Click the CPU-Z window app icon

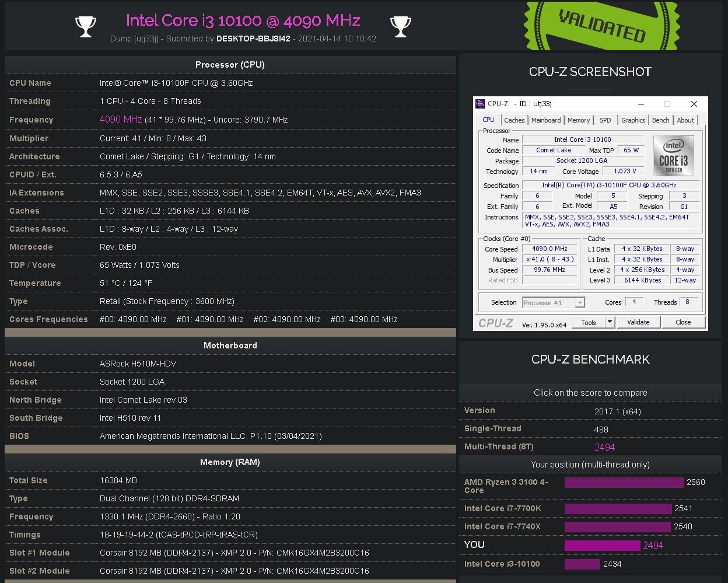point(480,104)
